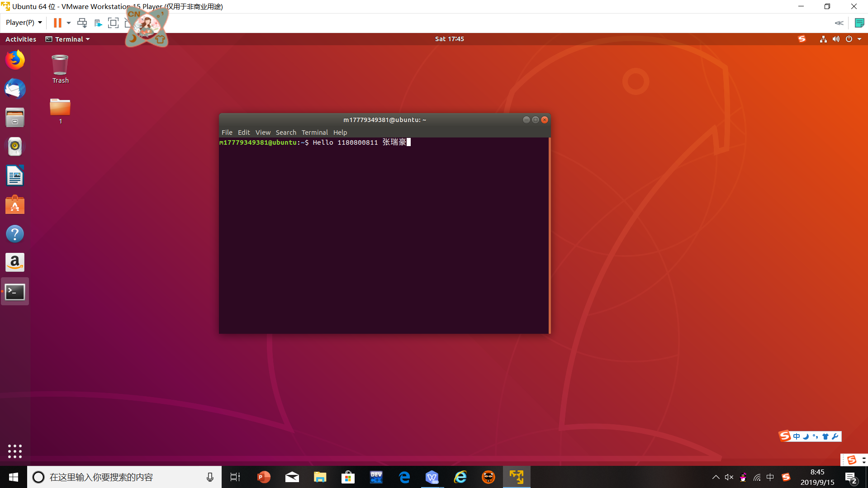The height and width of the screenshot is (488, 868).
Task: Open Task View in the Windows taskbar
Action: point(235,477)
